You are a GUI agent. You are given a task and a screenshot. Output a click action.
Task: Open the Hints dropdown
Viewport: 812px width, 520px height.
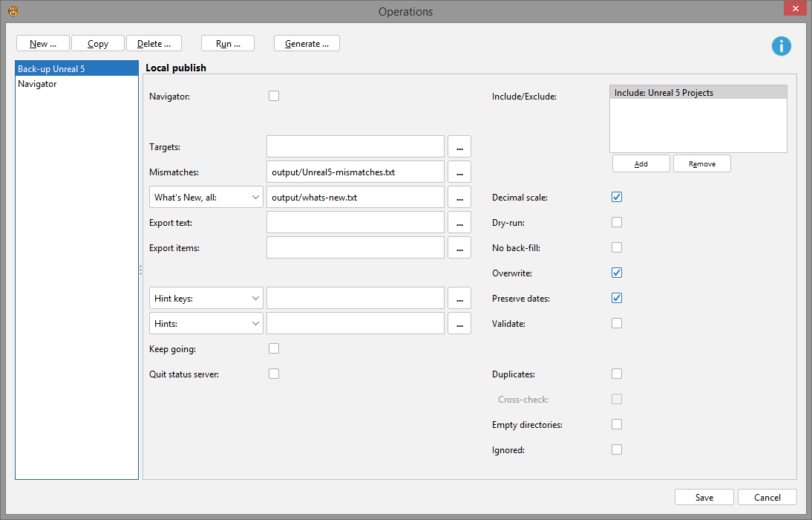pyautogui.click(x=206, y=323)
